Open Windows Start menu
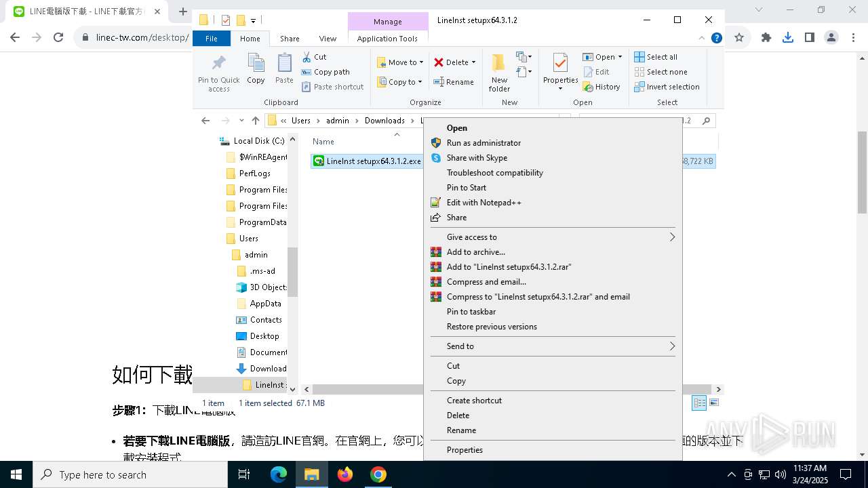This screenshot has width=868, height=488. click(x=16, y=474)
